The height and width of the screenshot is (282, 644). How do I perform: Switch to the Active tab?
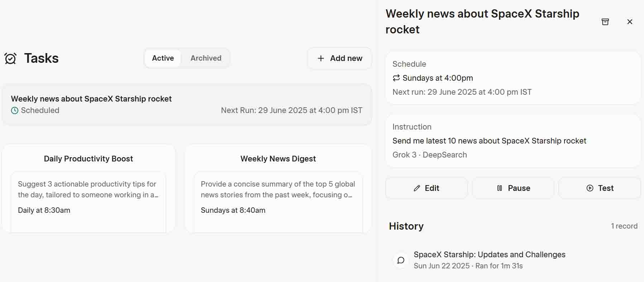[163, 58]
